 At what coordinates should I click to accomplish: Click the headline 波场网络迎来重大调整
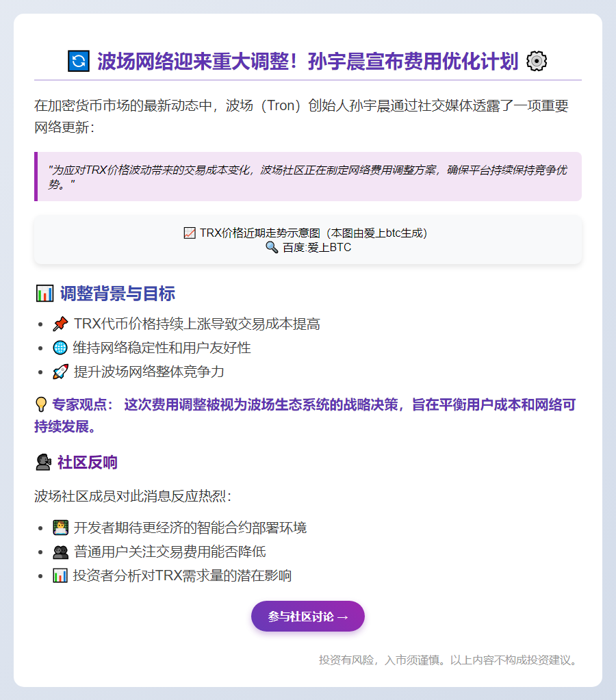tap(308, 60)
